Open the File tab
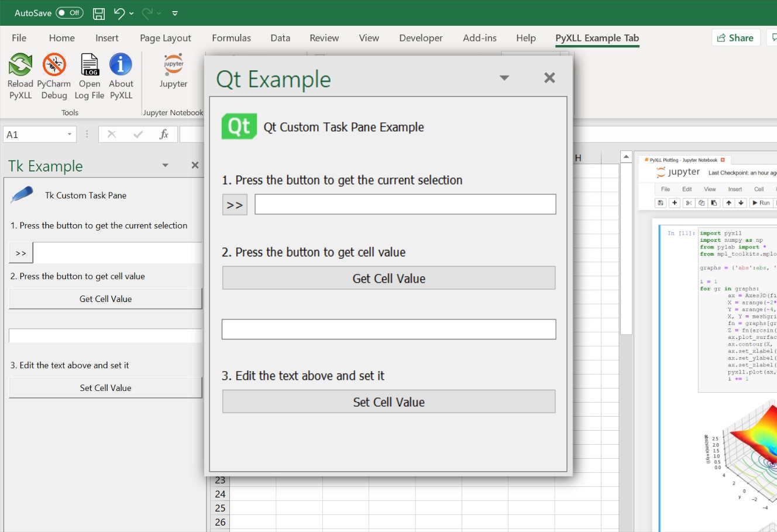 pos(19,38)
